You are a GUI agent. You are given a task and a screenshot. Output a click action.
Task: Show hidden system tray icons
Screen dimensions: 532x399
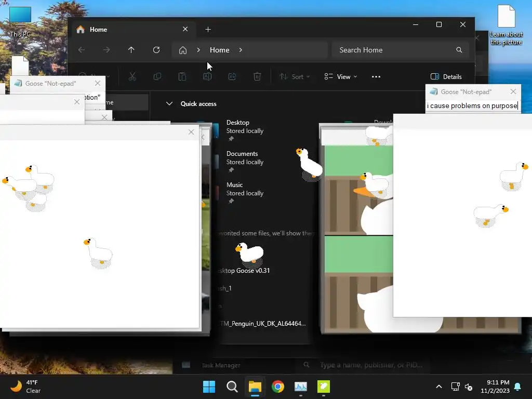click(x=438, y=387)
